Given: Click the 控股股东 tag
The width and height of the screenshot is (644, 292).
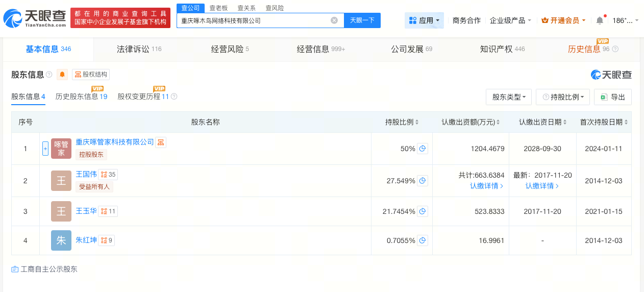Looking at the screenshot, I should pos(91,154).
